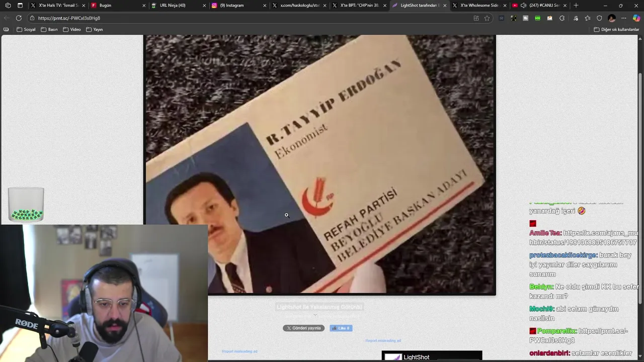This screenshot has width=644, height=362.
Task: Click chat username Beldyn
Action: point(541,287)
